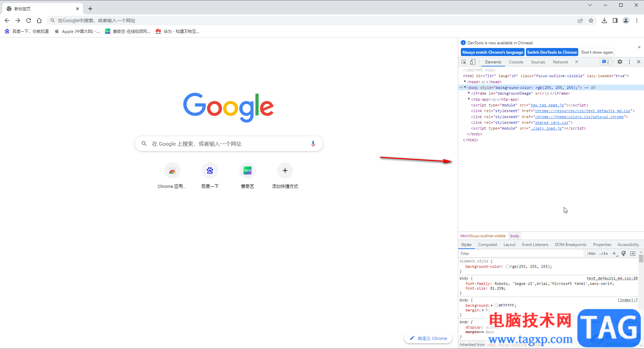Toggle the .cls element classes pane
The width and height of the screenshot is (644, 349).
point(604,254)
